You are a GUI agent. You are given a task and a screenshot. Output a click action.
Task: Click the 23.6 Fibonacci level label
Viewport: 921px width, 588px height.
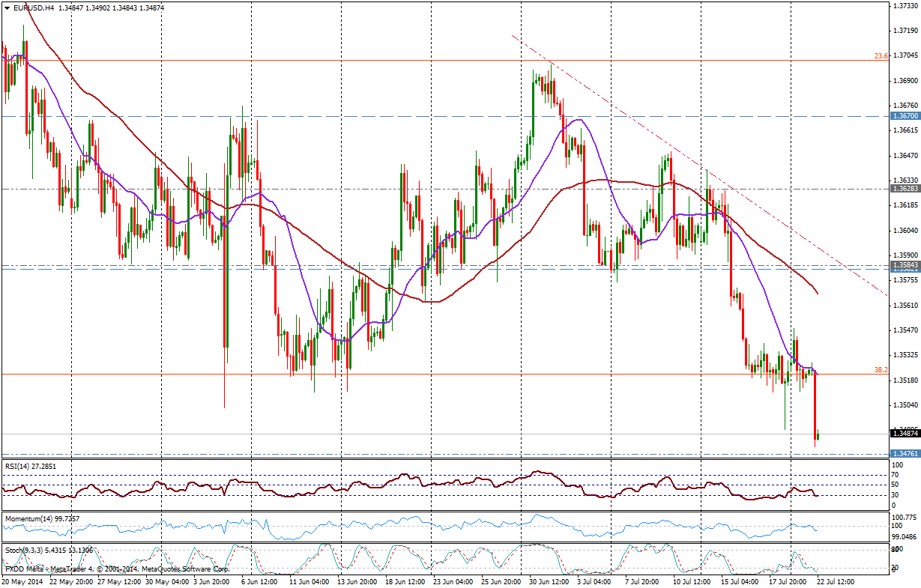[x=881, y=55]
